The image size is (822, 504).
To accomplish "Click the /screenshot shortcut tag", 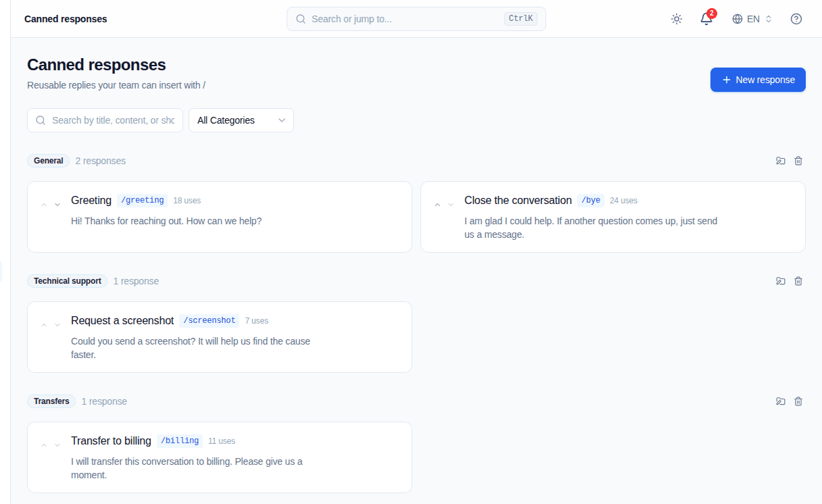I will click(x=210, y=320).
